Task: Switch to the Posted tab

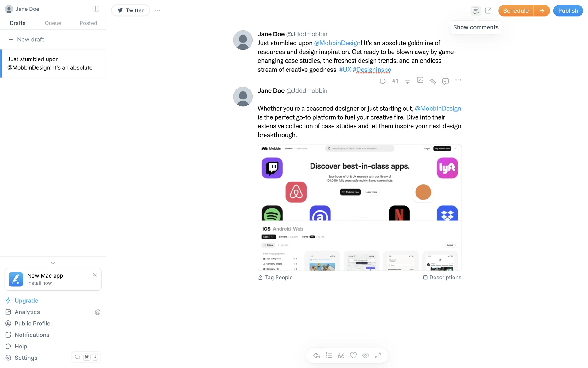Action: (88, 23)
